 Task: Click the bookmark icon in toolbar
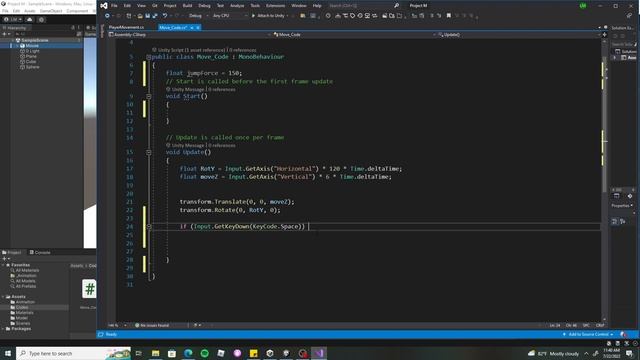(449, 16)
